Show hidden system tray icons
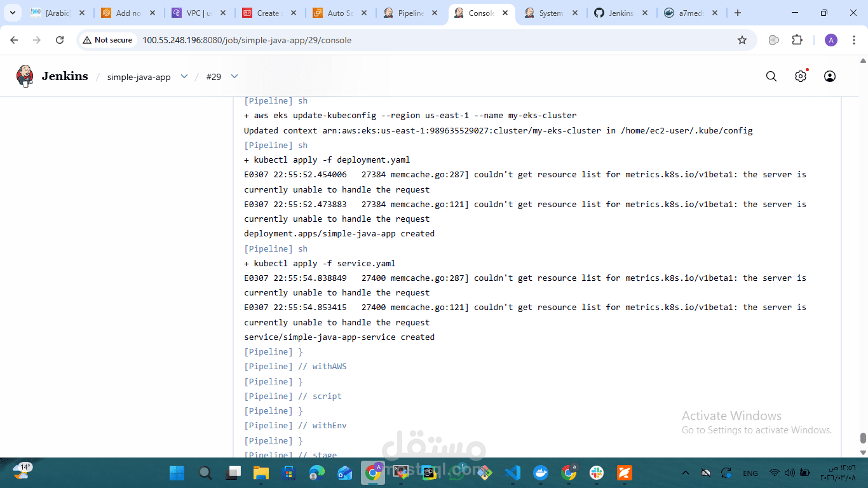 tap(685, 473)
